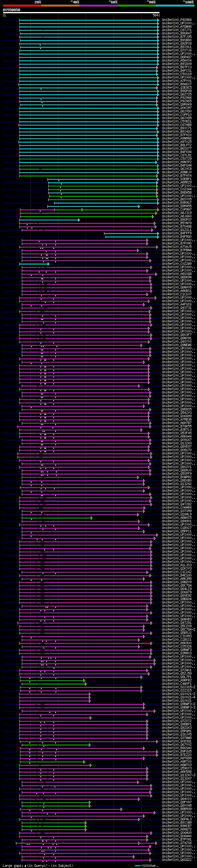Select the UniRef100_A9TO25 entry
The width and height of the screenshot is (197, 868).
[177, 142]
